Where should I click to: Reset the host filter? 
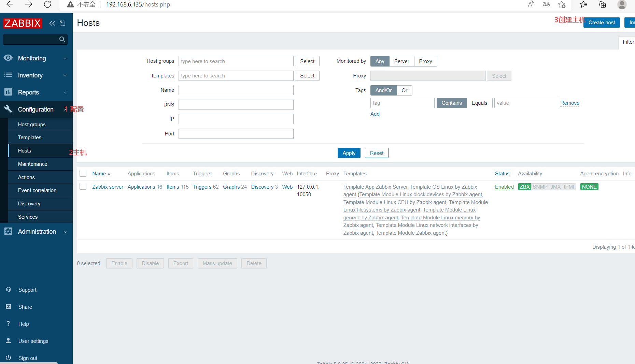(x=377, y=153)
